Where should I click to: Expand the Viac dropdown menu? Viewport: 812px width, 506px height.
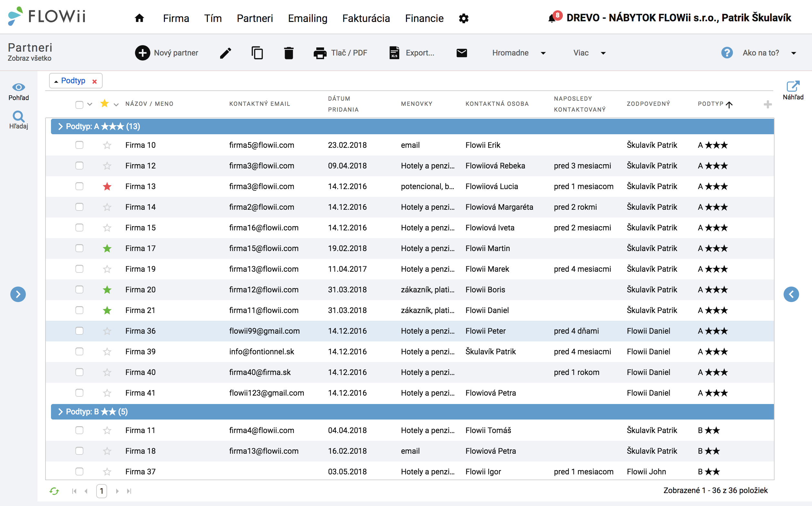point(589,53)
